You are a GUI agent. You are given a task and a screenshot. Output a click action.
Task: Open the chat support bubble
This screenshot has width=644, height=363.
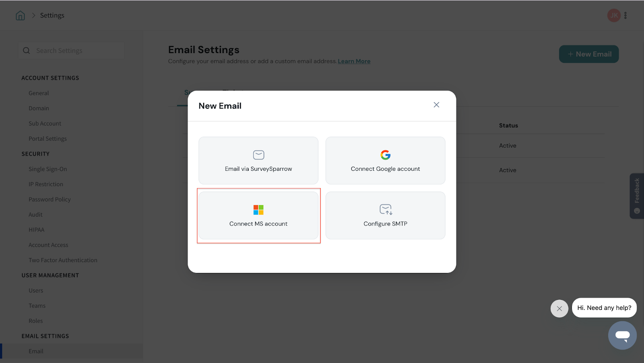622,335
